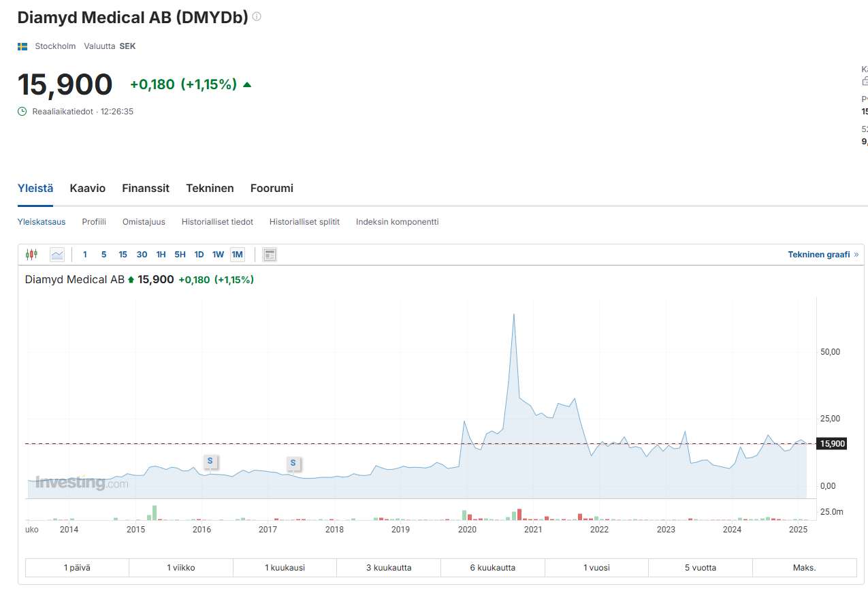Screen dimensions: 868x593
Task: Go to the Finanssit tab
Action: (146, 188)
